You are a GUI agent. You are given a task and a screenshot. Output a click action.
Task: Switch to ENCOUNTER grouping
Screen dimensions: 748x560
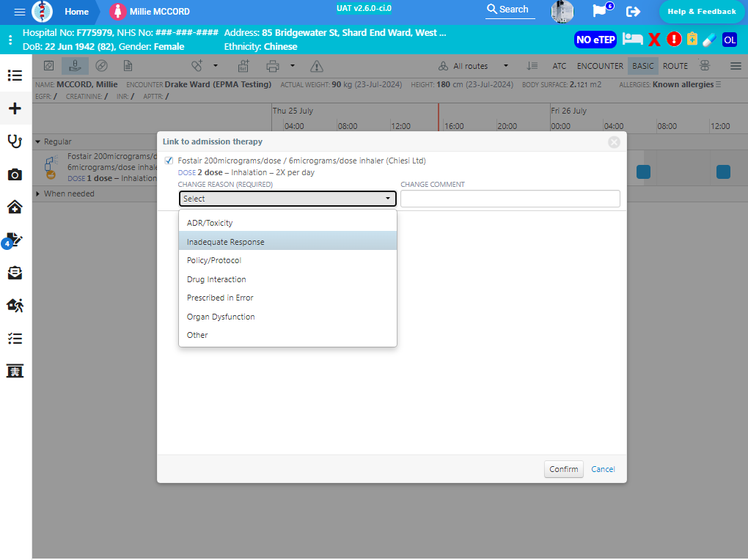point(600,66)
